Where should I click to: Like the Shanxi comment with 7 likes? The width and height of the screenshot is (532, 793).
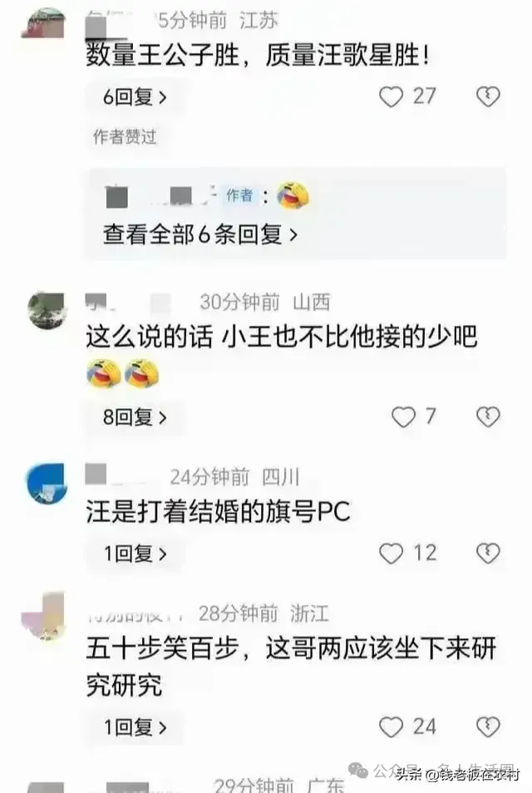point(403,416)
